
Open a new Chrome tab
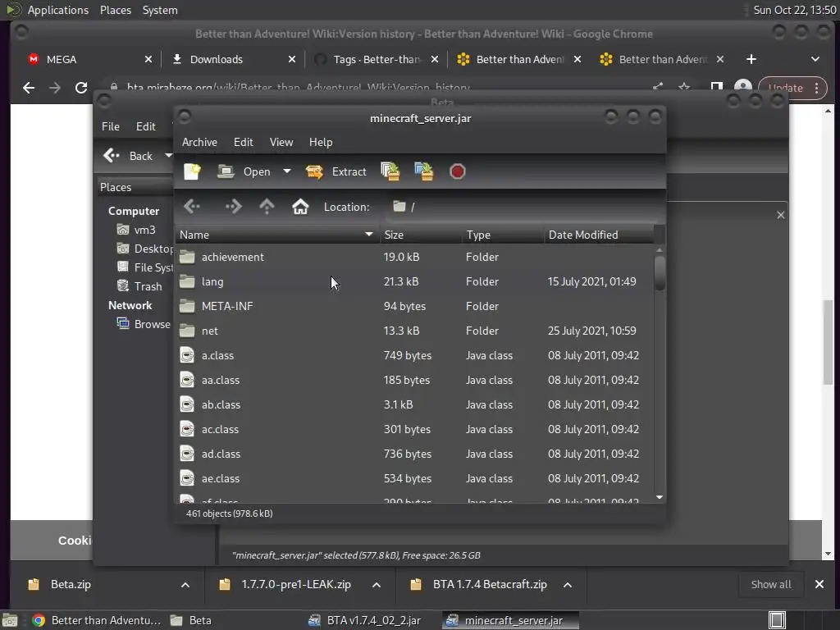751,59
